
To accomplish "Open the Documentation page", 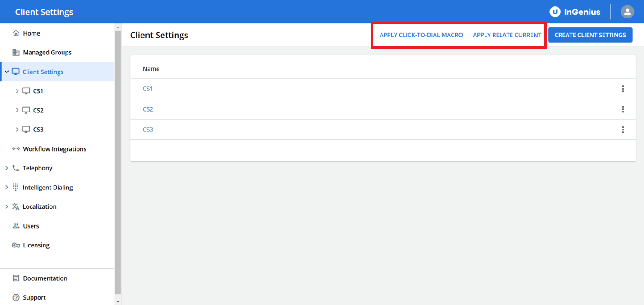I will point(45,278).
